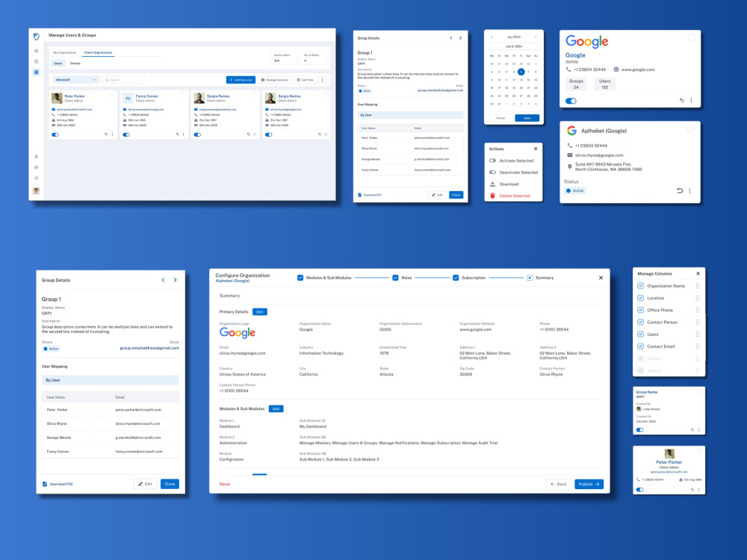Open the four-square dashboard icon in the sidebar
Image resolution: width=747 pixels, height=560 pixels.
36,61
